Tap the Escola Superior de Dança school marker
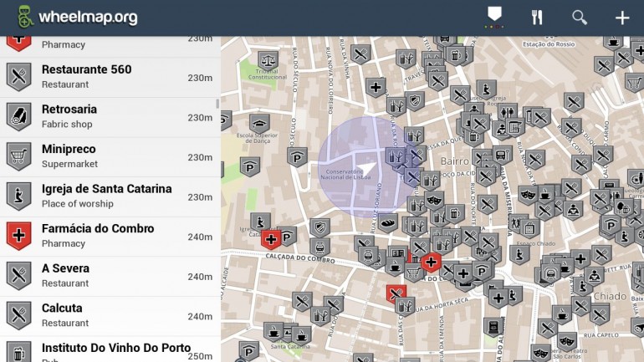The height and width of the screenshot is (362, 644). [259, 124]
